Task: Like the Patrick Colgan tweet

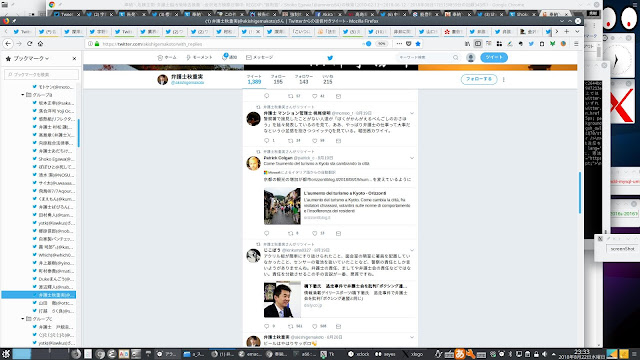Action: coord(315,233)
